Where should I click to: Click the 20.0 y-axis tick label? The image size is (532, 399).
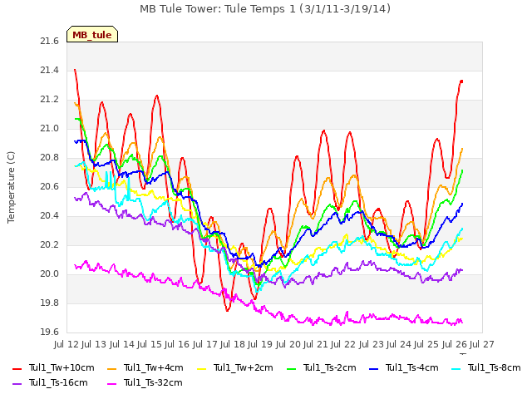click(50, 274)
